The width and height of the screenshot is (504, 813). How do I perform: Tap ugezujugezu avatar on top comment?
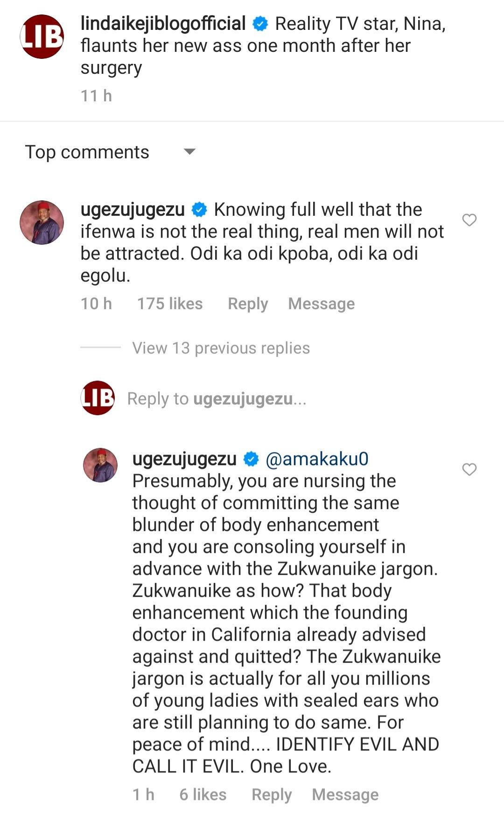pos(42,222)
